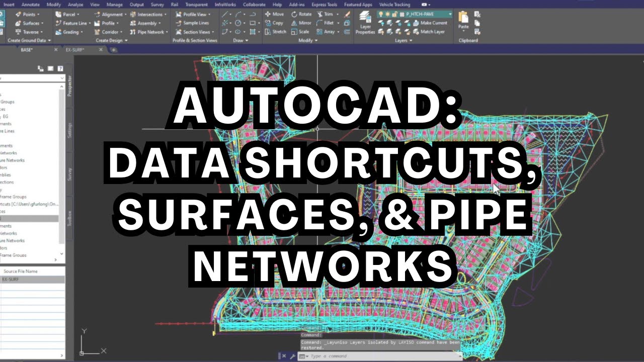Open the Traverse tool
Image resolution: width=644 pixels, height=362 pixels.
point(29,32)
